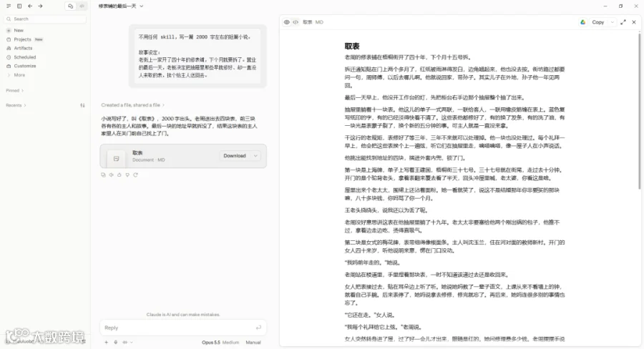This screenshot has height=349, width=644.
Task: Click the 取表 document heading
Action: click(x=352, y=46)
